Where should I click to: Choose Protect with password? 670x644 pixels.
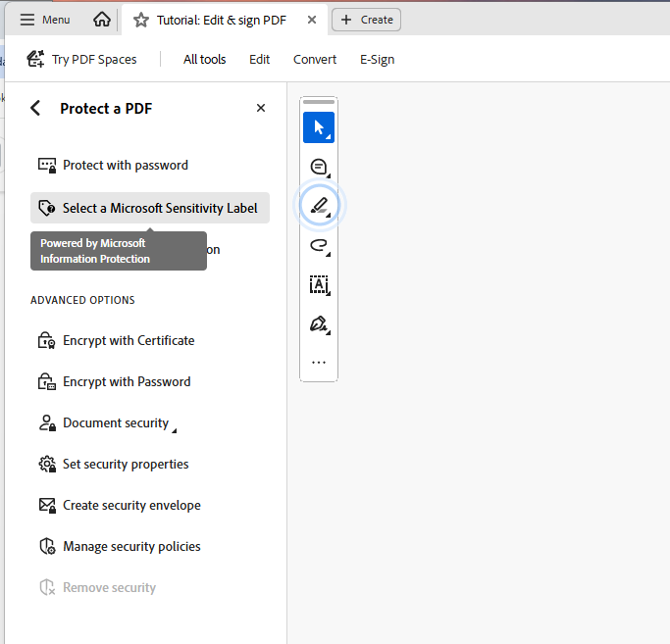149,165
